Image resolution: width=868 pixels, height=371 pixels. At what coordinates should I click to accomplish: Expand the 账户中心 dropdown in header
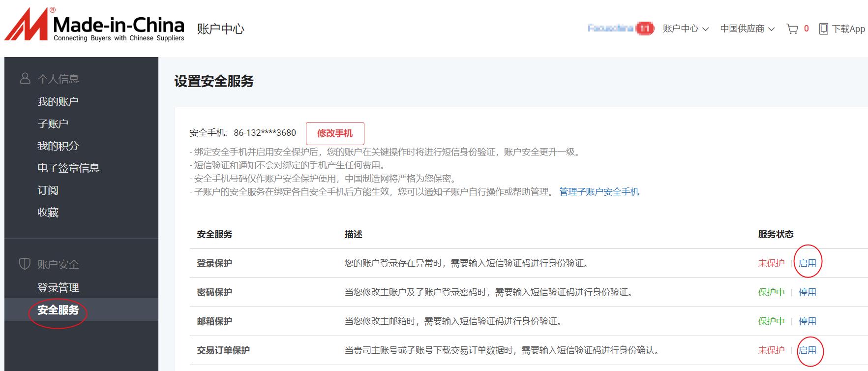[x=686, y=29]
